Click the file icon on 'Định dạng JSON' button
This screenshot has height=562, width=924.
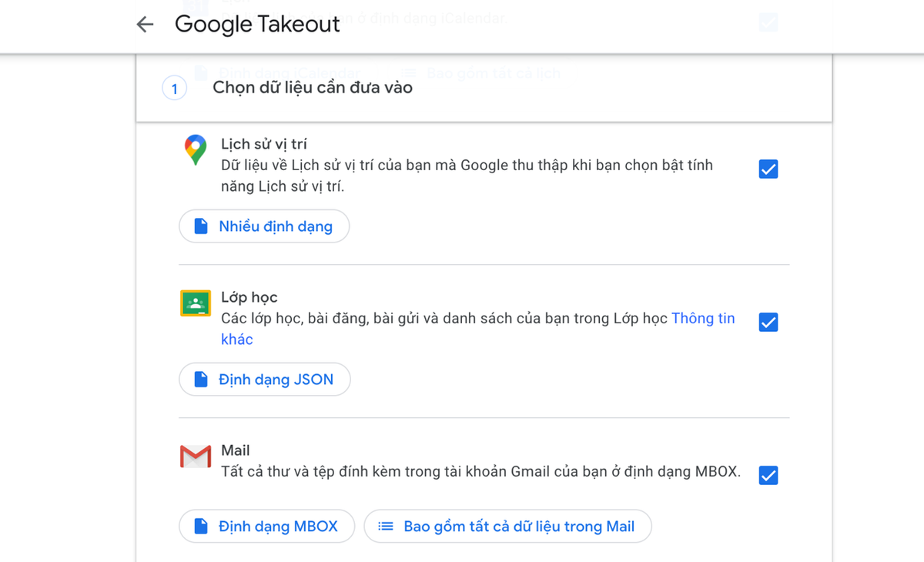(x=203, y=379)
